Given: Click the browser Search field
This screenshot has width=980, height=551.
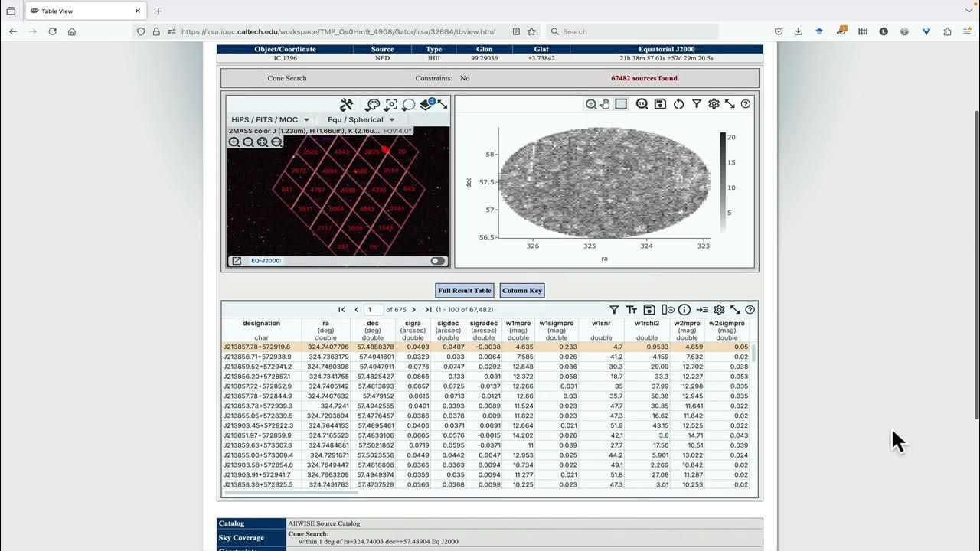Looking at the screenshot, I should point(632,31).
